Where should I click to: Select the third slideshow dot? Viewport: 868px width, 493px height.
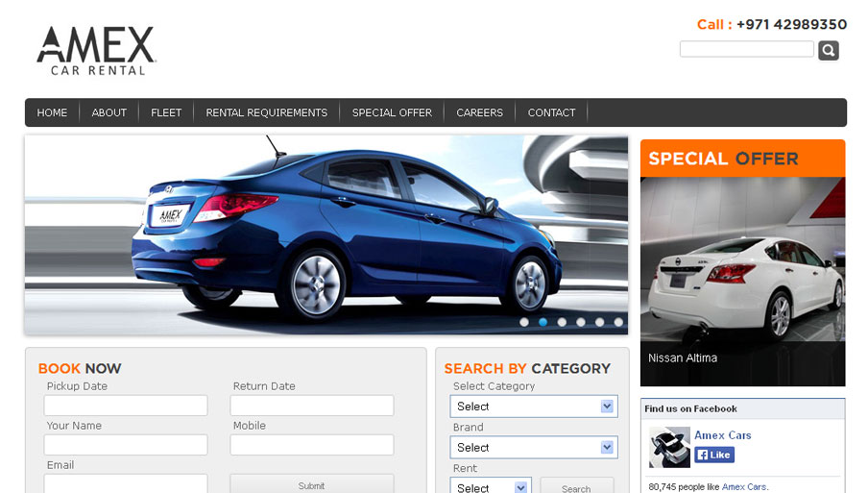pyautogui.click(x=562, y=322)
